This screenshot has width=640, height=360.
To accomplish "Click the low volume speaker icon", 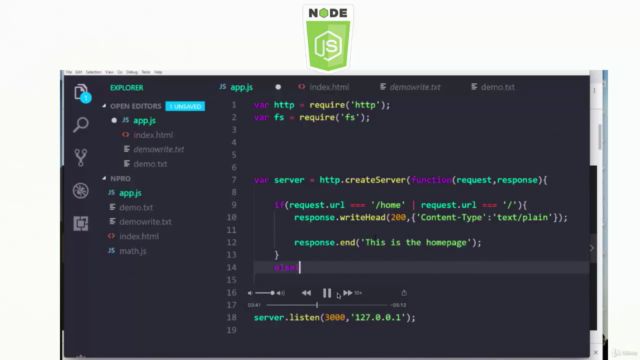I will point(250,293).
